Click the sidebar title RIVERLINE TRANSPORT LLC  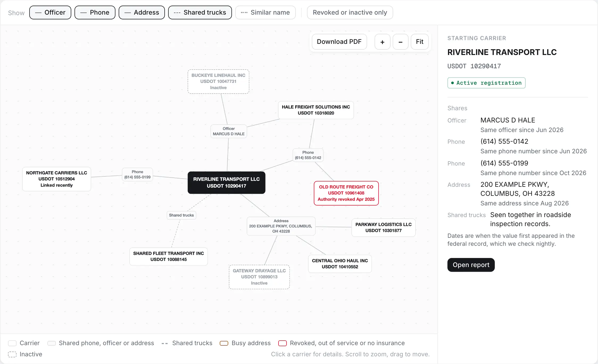[502, 52]
